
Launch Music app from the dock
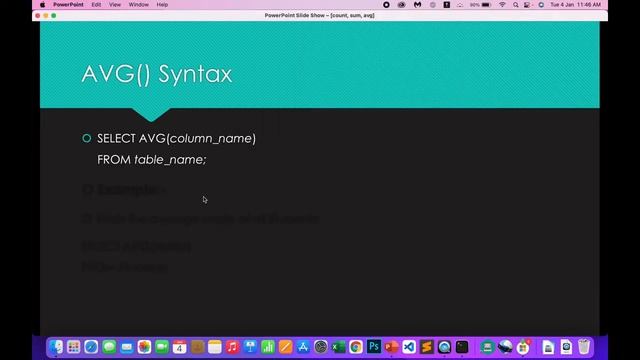232,347
